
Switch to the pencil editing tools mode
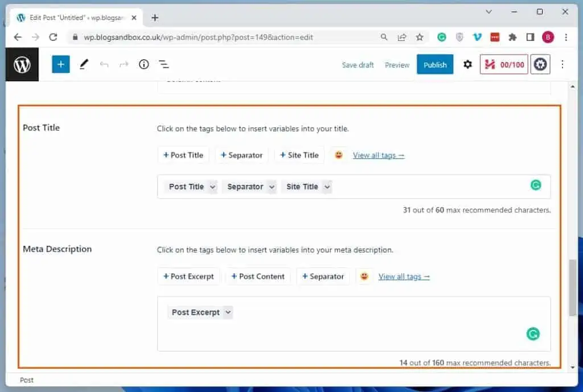coord(84,64)
